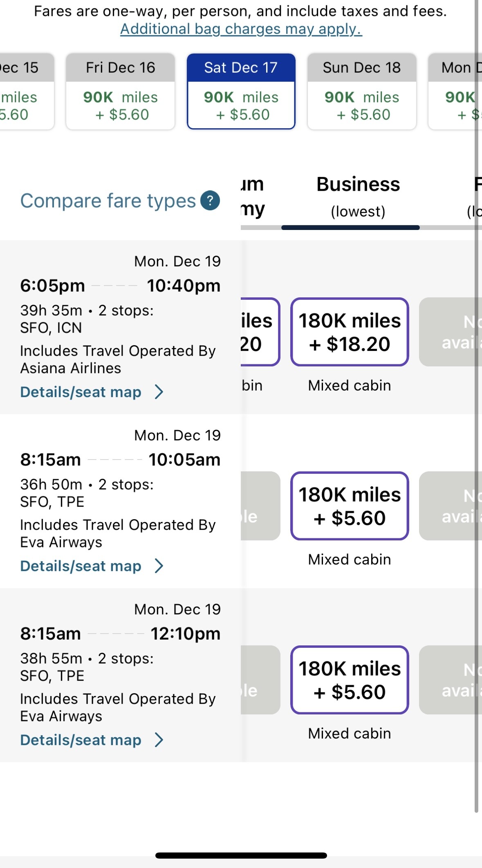The image size is (482, 868).
Task: View Details/seat map for 38h 55m Eva flight
Action: coord(81,740)
